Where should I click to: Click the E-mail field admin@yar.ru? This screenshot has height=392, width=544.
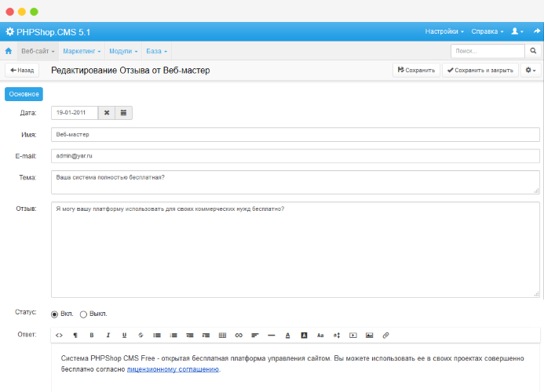295,156
